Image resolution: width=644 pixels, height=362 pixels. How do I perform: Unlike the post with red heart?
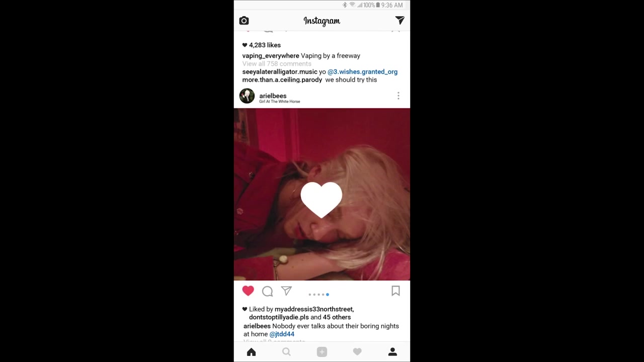point(248,291)
